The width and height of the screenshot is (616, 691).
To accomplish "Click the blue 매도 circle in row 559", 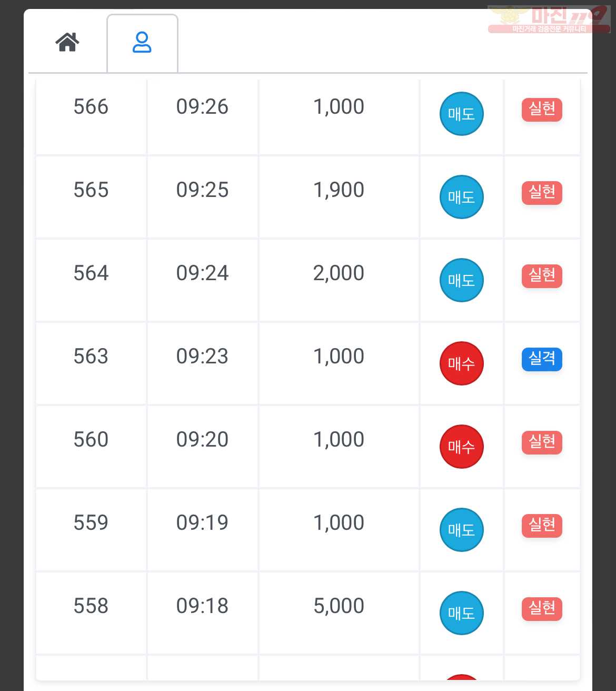I will click(462, 530).
